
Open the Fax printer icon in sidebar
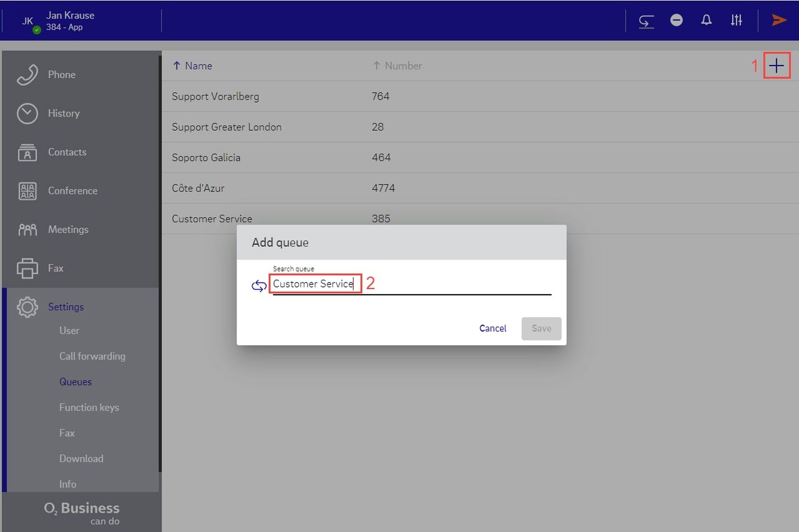(x=27, y=268)
